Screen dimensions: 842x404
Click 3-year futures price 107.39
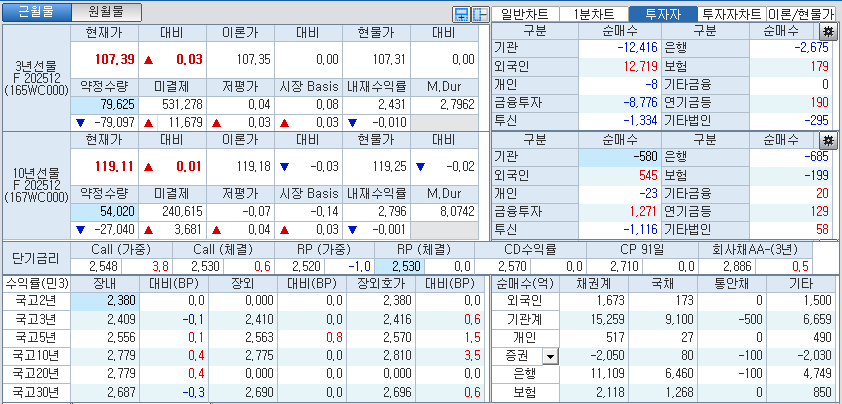116,60
